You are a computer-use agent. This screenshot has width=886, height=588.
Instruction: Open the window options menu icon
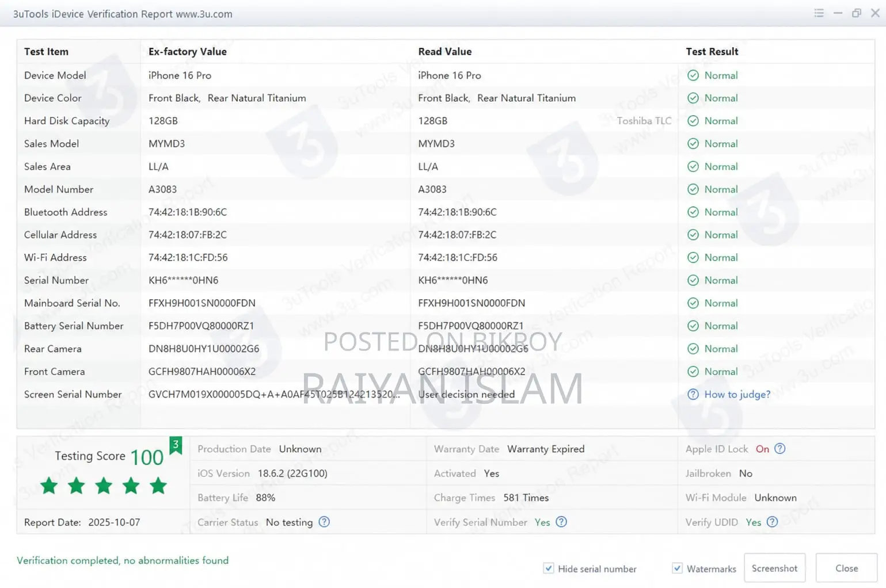click(x=819, y=13)
